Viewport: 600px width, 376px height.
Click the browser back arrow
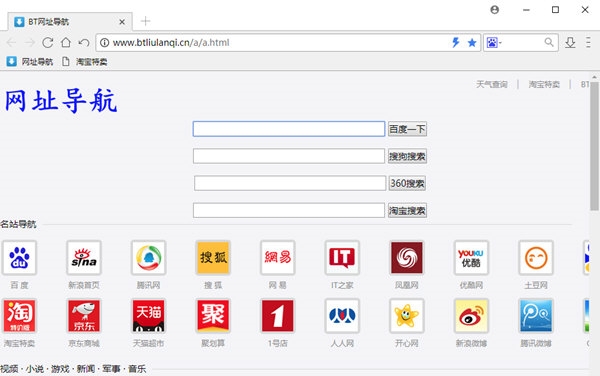(x=11, y=42)
